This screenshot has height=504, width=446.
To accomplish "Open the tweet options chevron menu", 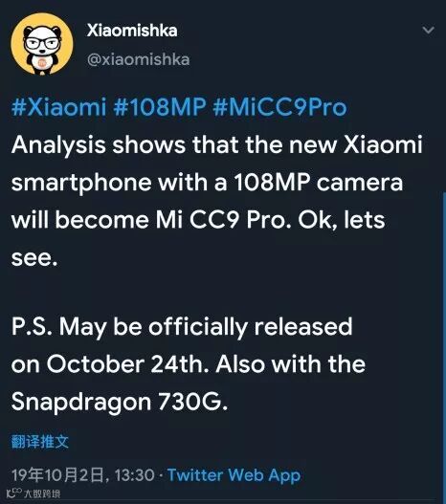I will 429,31.
